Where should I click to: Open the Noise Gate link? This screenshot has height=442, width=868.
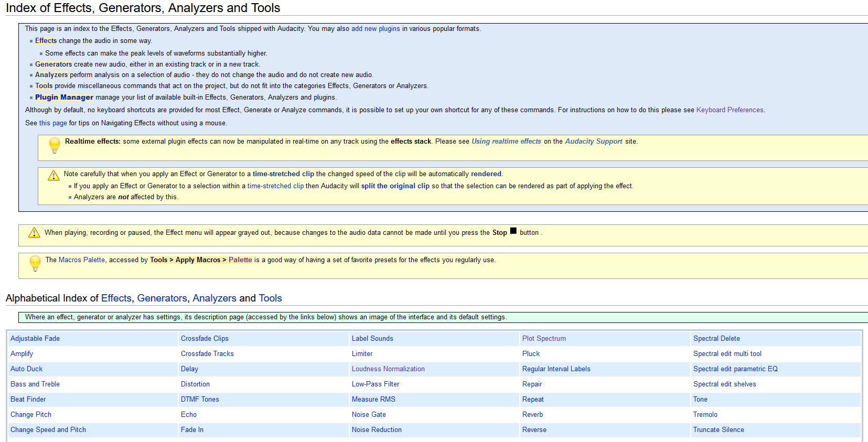pyautogui.click(x=369, y=415)
